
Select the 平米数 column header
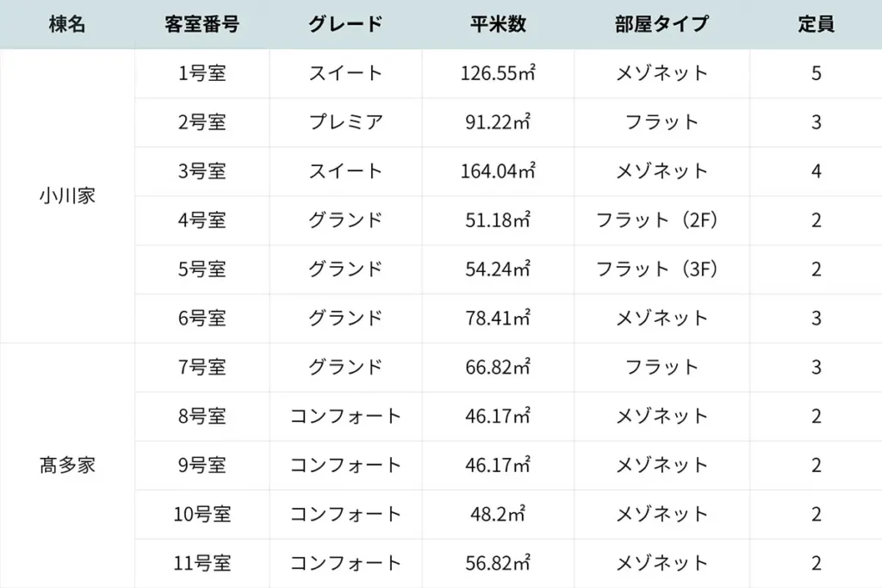[499, 24]
